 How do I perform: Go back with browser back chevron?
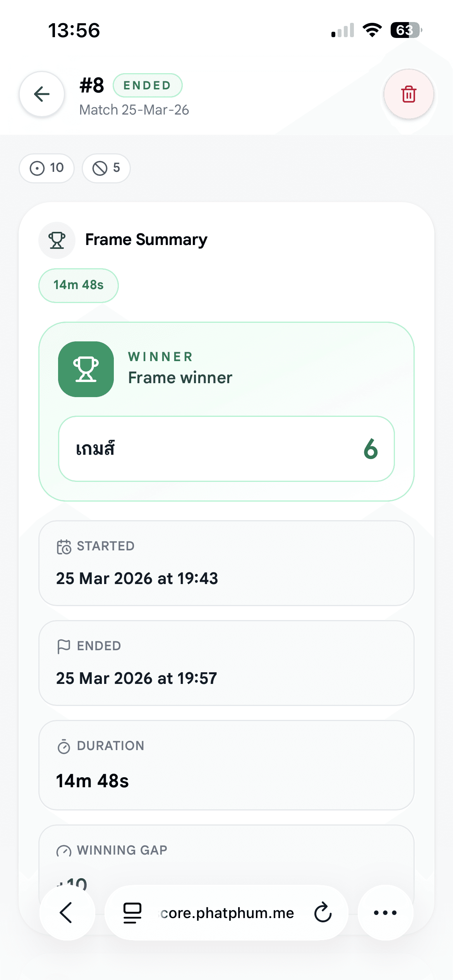click(67, 912)
